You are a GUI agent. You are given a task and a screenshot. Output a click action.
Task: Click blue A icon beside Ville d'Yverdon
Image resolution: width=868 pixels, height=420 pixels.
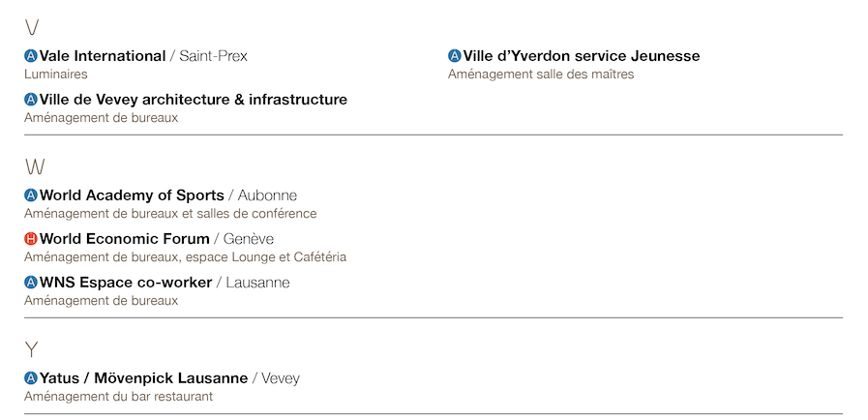tap(455, 56)
